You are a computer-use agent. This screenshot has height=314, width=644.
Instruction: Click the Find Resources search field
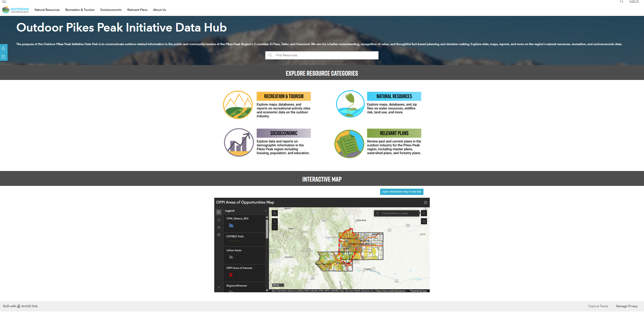coord(322,55)
